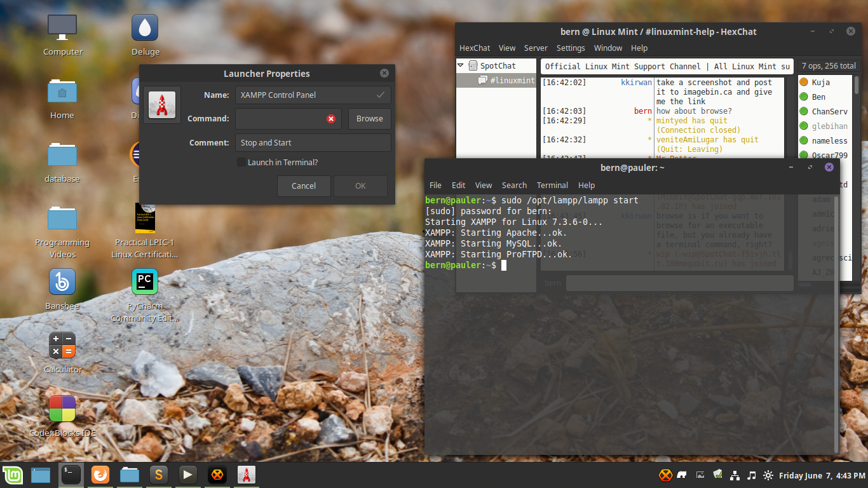Open the Computer desktop icon
This screenshot has height=488, width=868.
click(x=62, y=36)
